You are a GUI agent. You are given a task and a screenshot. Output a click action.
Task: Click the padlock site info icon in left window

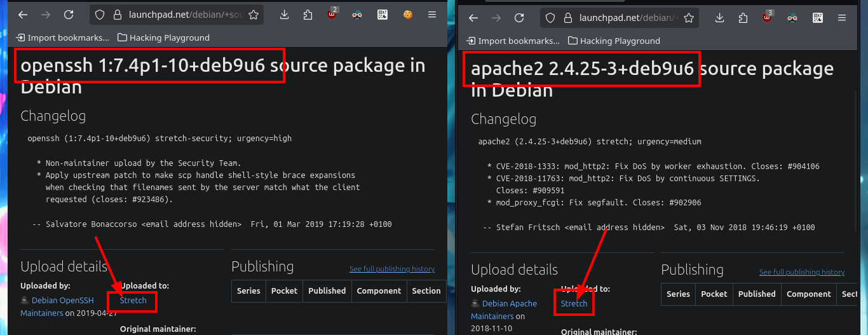point(116,15)
